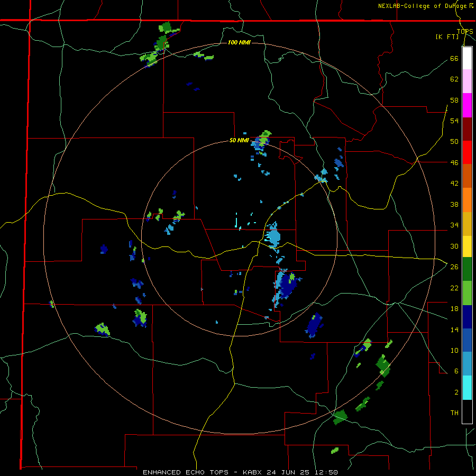476x476 pixels.
Task: Click the yellow 30-34 kft legend swatch
Action: click(467, 246)
